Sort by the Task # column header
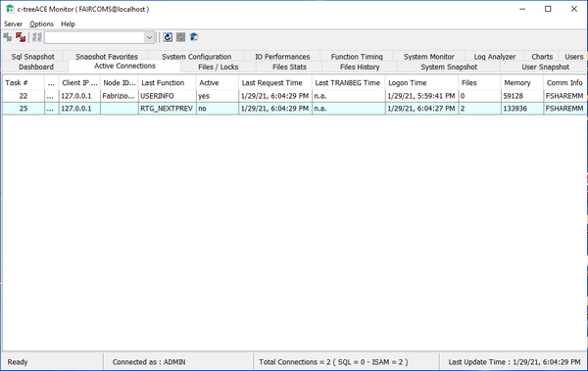The width and height of the screenshot is (588, 371). (24, 83)
